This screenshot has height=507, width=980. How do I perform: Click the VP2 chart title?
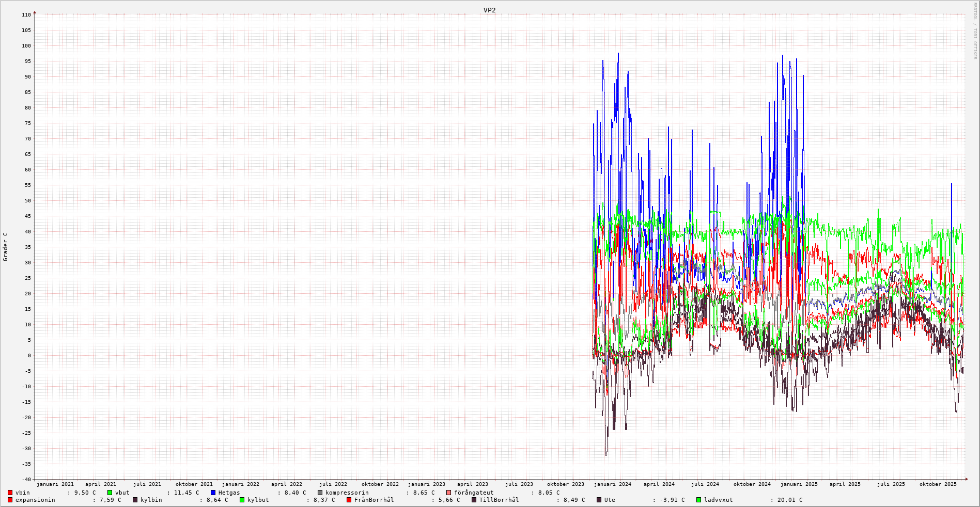[489, 10]
